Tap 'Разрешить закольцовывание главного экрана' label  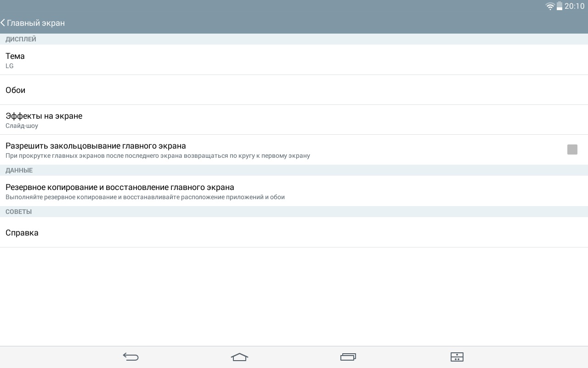(x=96, y=146)
